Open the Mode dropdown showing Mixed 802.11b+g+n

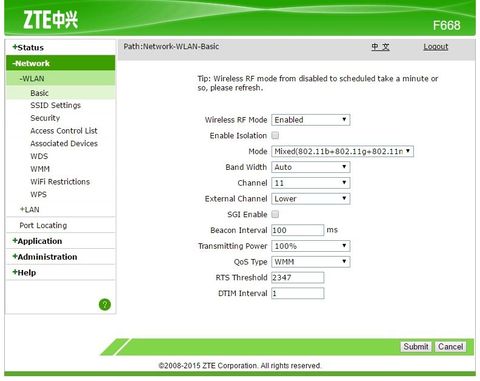[342, 151]
